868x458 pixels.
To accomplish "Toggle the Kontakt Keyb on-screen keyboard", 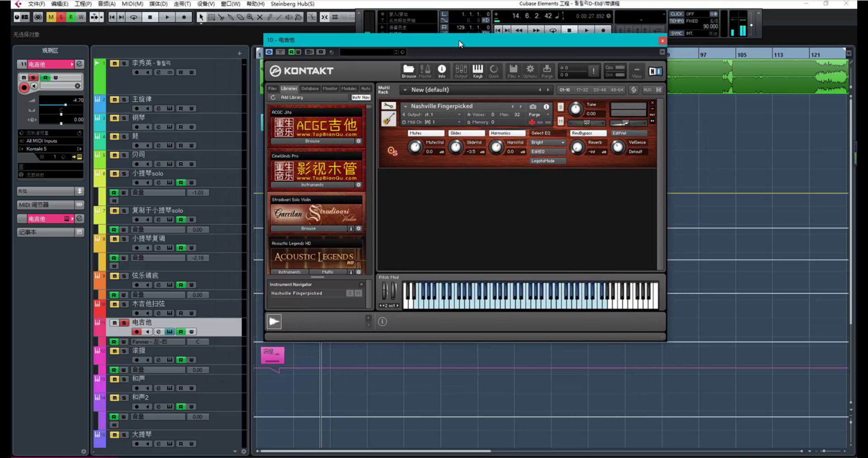I will pyautogui.click(x=478, y=71).
